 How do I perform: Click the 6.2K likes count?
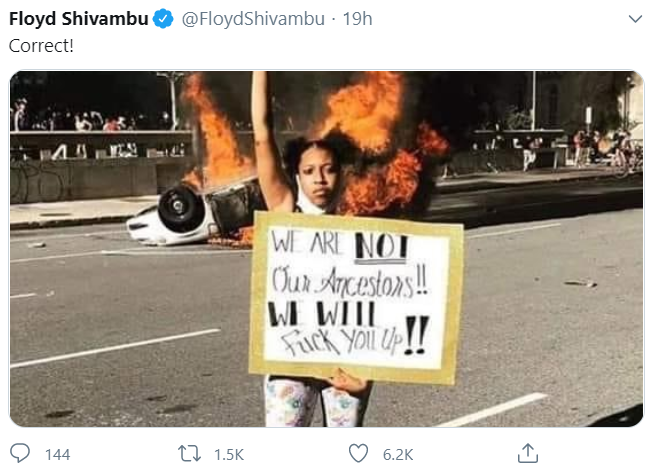point(398,454)
